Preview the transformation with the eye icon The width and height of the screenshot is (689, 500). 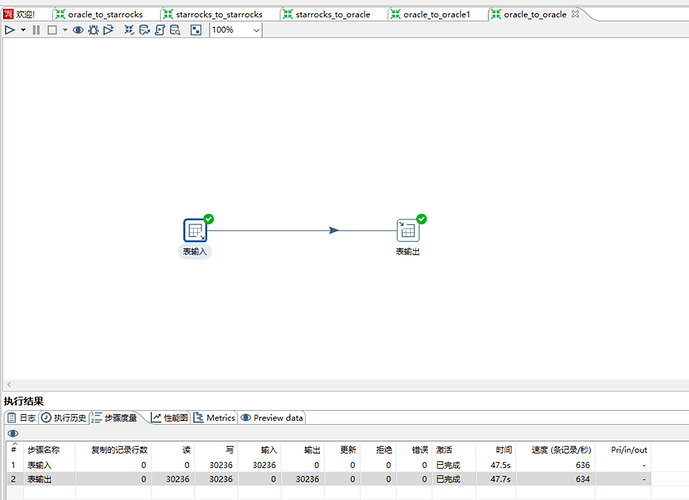tap(77, 30)
